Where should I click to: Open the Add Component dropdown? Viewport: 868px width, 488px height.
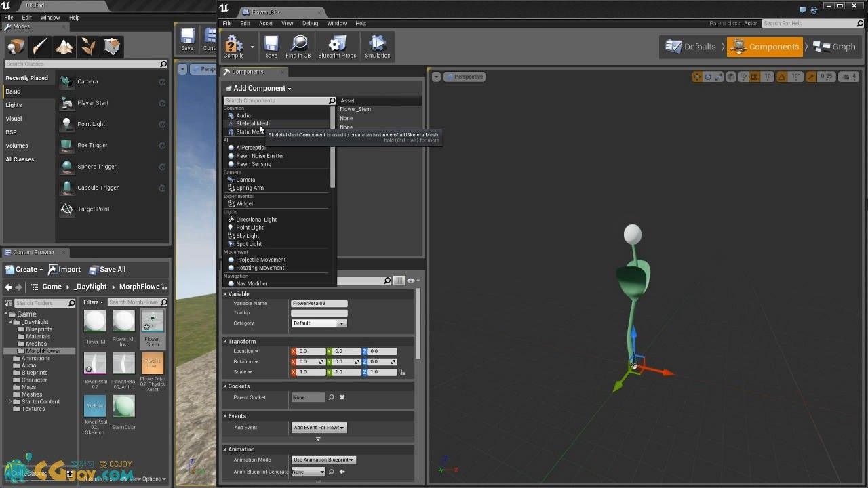pos(259,88)
